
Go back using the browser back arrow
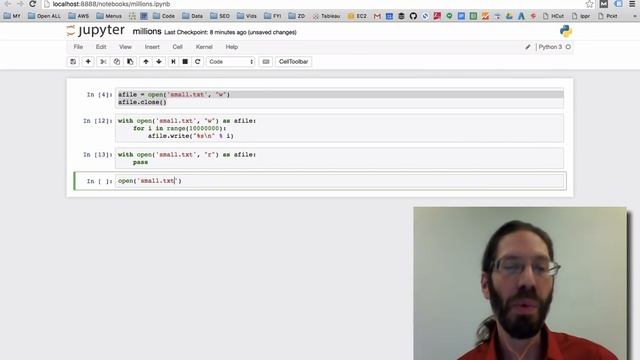pos(8,4)
